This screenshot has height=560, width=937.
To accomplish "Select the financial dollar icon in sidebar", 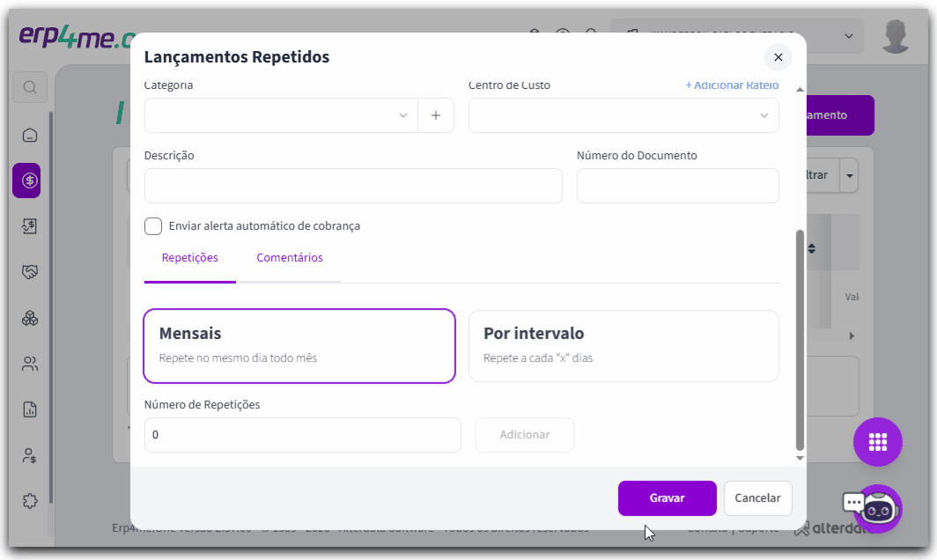I will [x=27, y=181].
